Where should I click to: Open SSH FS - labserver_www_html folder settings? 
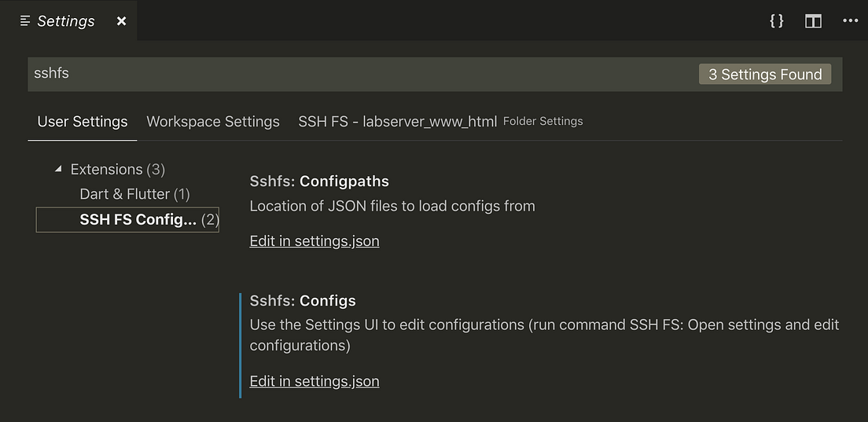point(397,122)
